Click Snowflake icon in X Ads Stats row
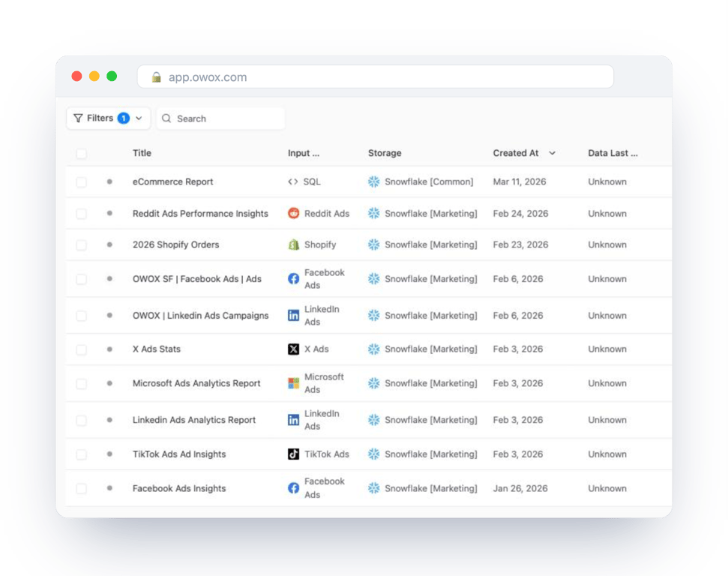Screen dimensions: 728x576 pos(374,349)
